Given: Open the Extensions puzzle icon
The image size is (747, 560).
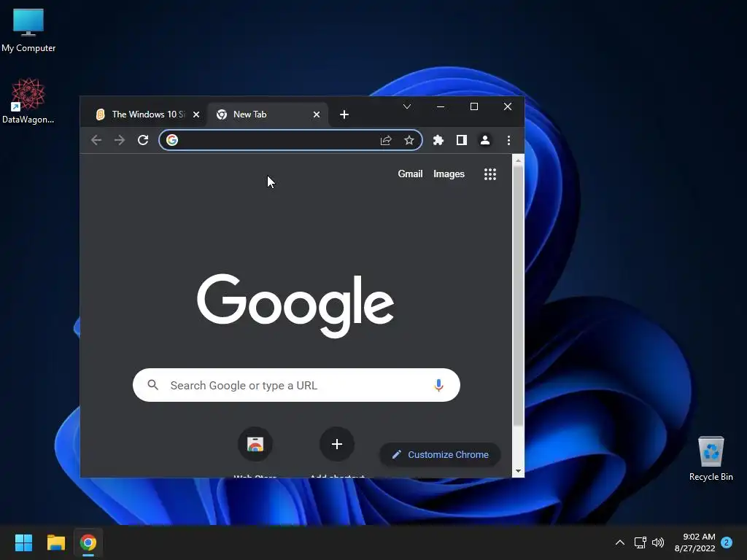Looking at the screenshot, I should point(438,140).
